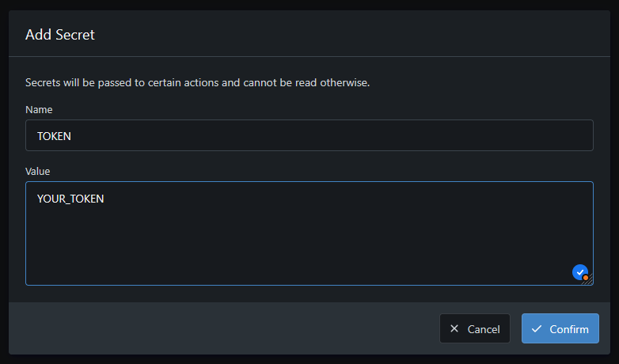
Task: Click the dialog footer bar left of Cancel
Action: [222, 328]
